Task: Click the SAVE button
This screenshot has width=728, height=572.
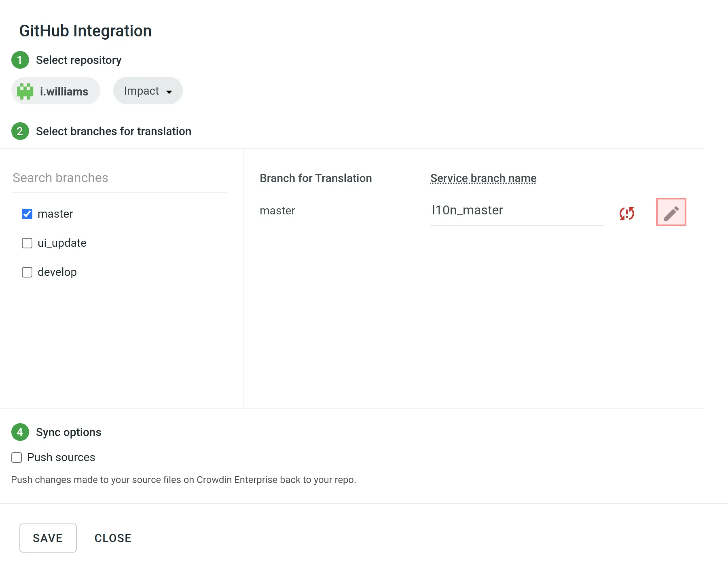Action: pyautogui.click(x=48, y=538)
